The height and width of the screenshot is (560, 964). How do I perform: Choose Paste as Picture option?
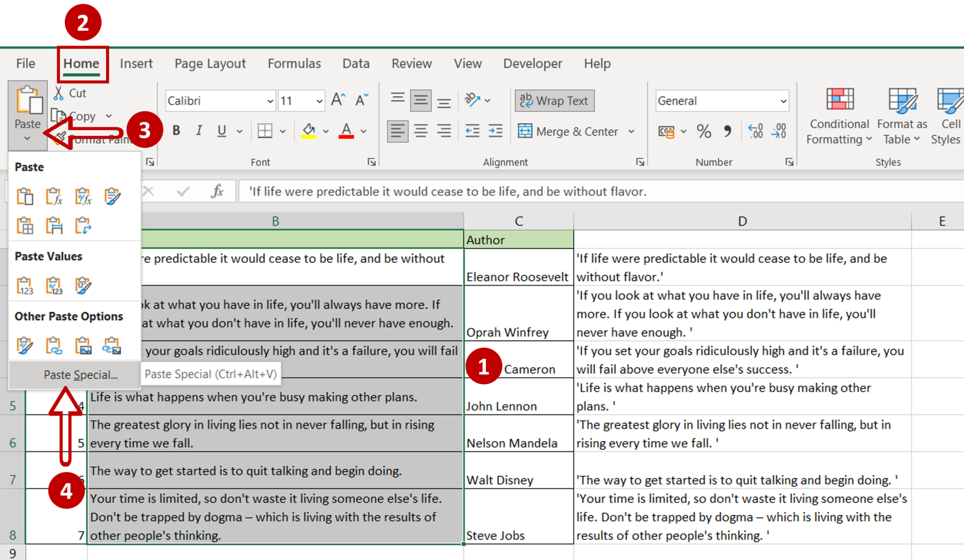tap(83, 346)
